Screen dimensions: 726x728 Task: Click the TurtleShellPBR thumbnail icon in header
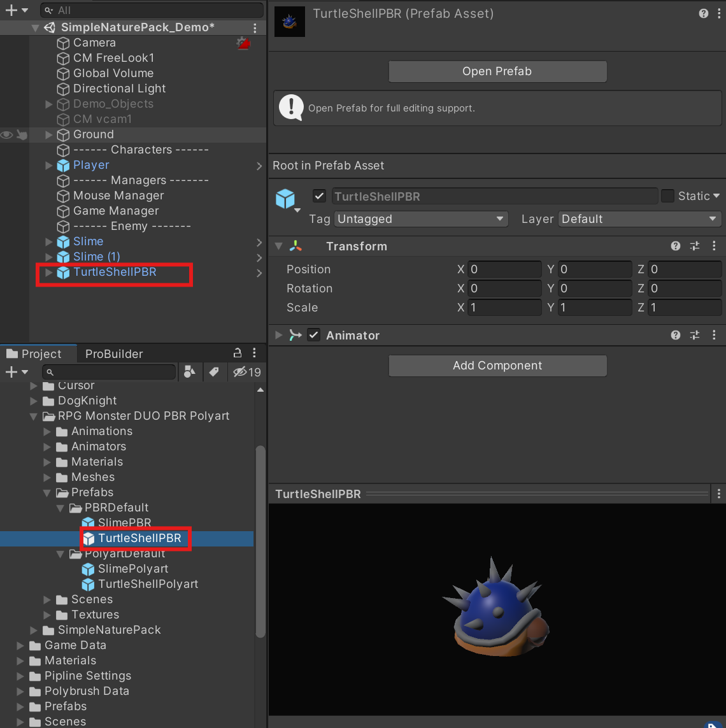(x=290, y=22)
